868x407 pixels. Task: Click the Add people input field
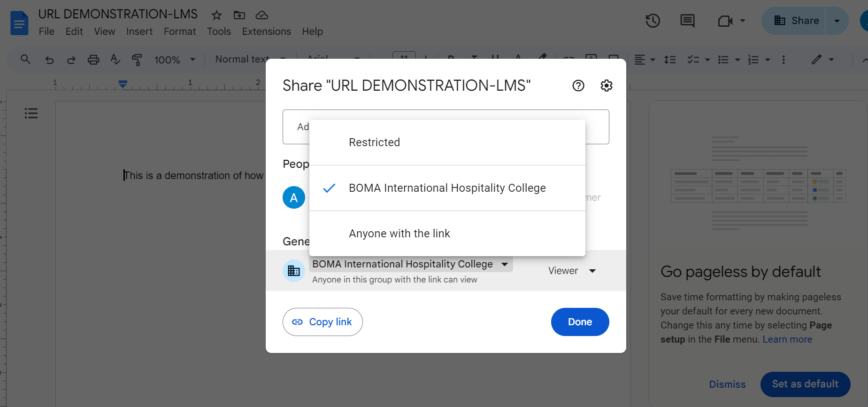[x=446, y=127]
